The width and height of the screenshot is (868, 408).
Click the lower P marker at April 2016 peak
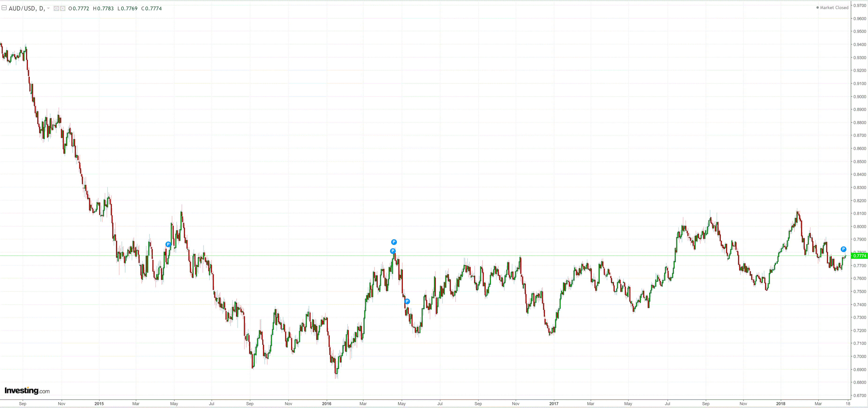click(393, 251)
